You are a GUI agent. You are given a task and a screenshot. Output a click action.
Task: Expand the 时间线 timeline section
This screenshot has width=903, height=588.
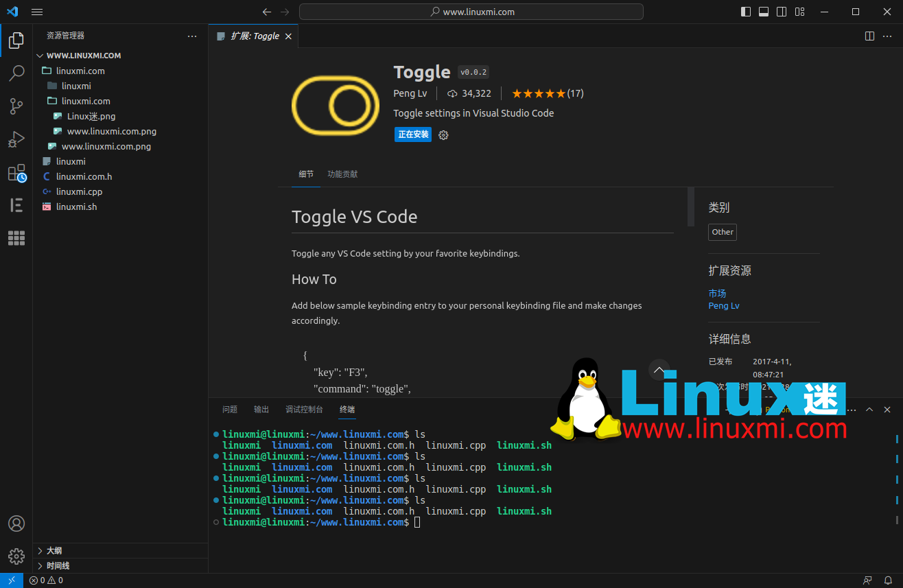[x=120, y=566]
